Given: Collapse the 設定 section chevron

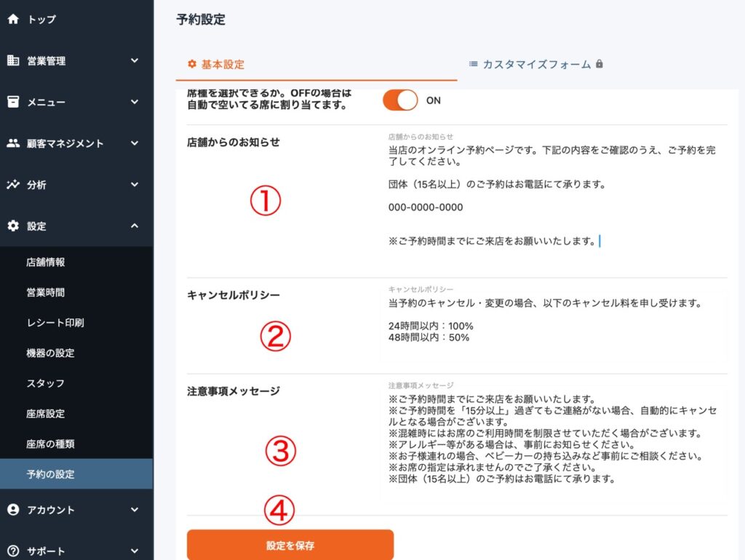Looking at the screenshot, I should (135, 226).
